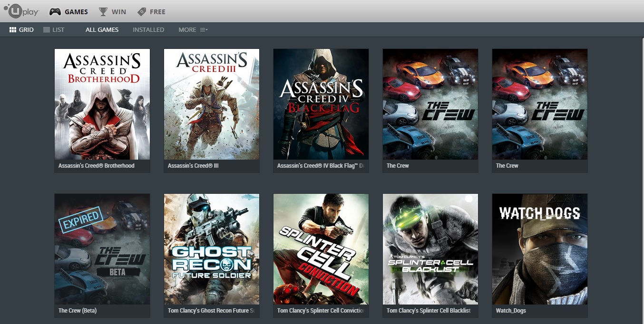Screen dimensions: 644x324
Task: Click Tom Clancy's Splinter Cell Blacklist label
Action: pyautogui.click(x=429, y=311)
